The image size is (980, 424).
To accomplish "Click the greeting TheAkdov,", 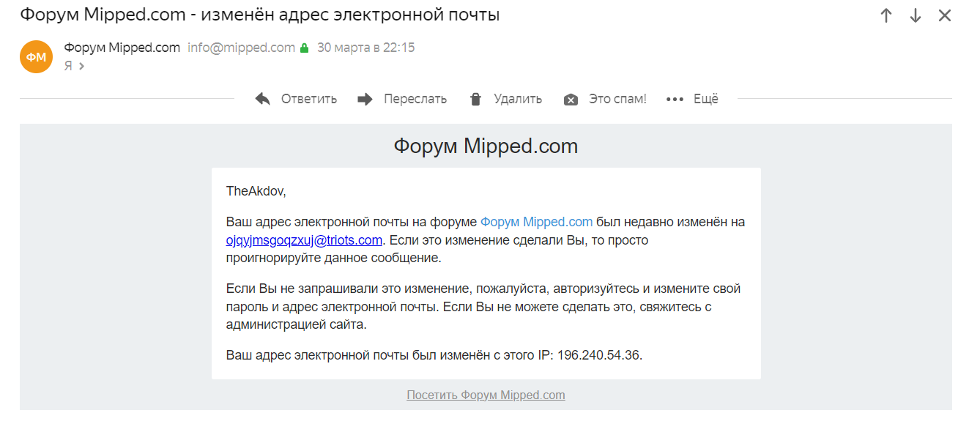I will click(x=256, y=191).
